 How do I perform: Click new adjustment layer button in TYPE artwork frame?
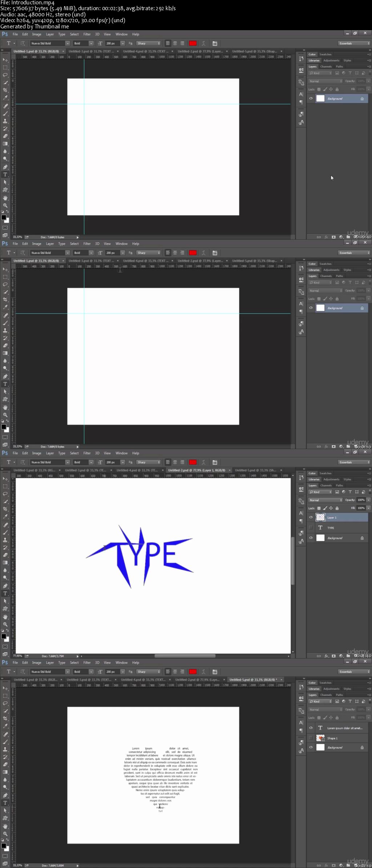pos(341,656)
